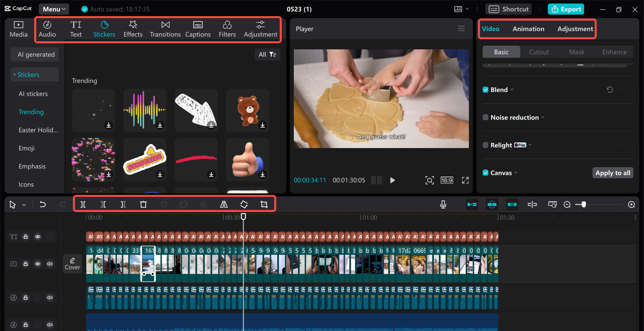Viewport: 644px width, 331px height.
Task: Click the split-at-playhead align icon
Action: click(532, 205)
